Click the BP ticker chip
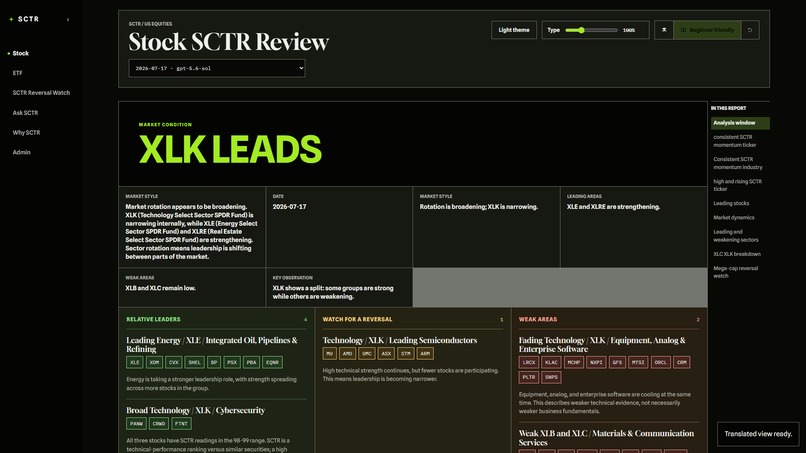The image size is (806, 453). [214, 363]
